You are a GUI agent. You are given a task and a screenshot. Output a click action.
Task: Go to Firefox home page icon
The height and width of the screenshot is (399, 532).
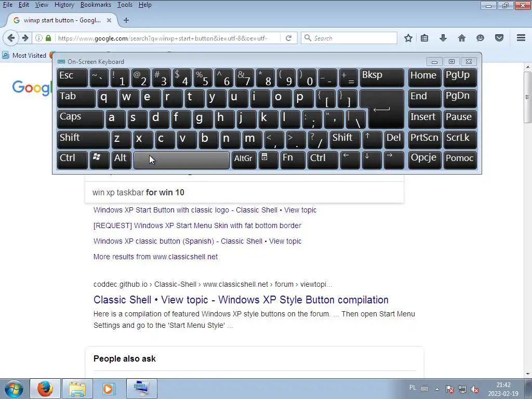tap(462, 38)
